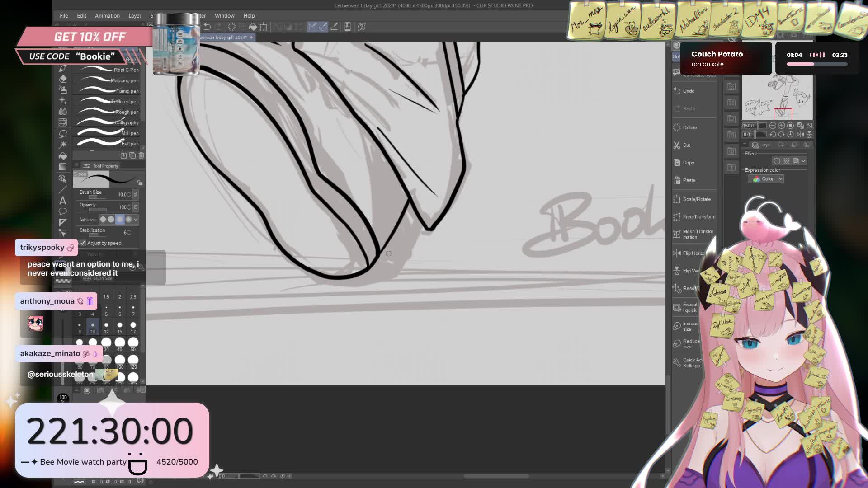This screenshot has height=488, width=868.
Task: Click Undo in the Quick Access panel
Action: 694,91
